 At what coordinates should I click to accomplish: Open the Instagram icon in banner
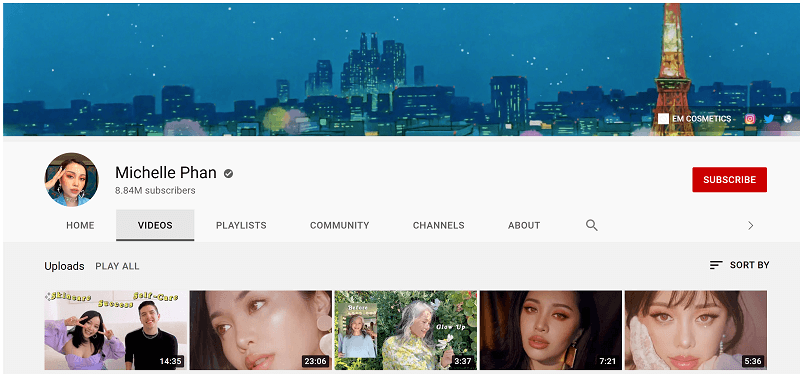click(x=749, y=119)
